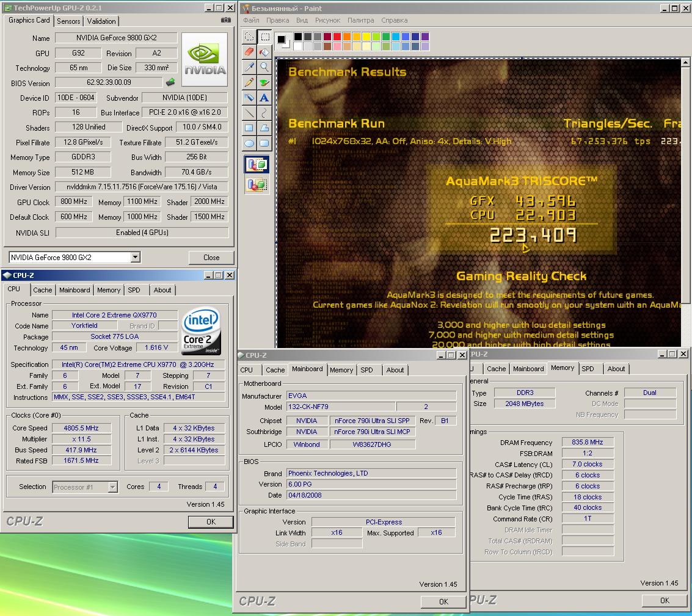
Task: Choose the Curve tool in Paint
Action: pos(264,113)
